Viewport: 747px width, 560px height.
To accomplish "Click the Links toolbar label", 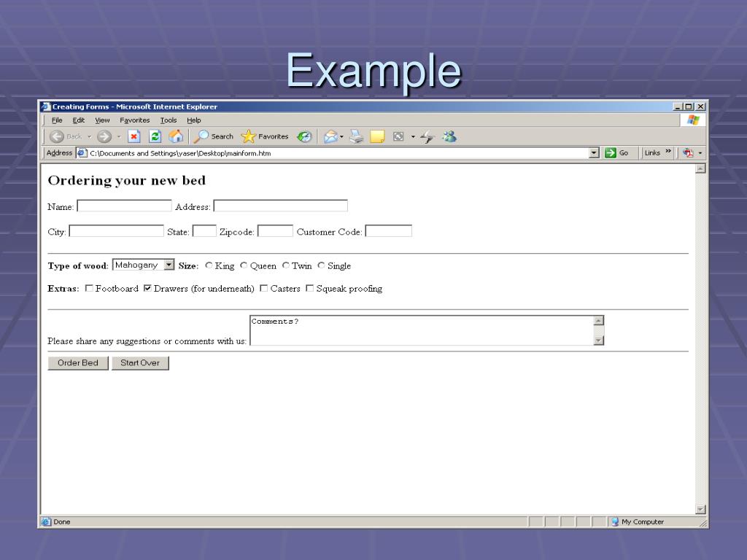I will coord(652,153).
